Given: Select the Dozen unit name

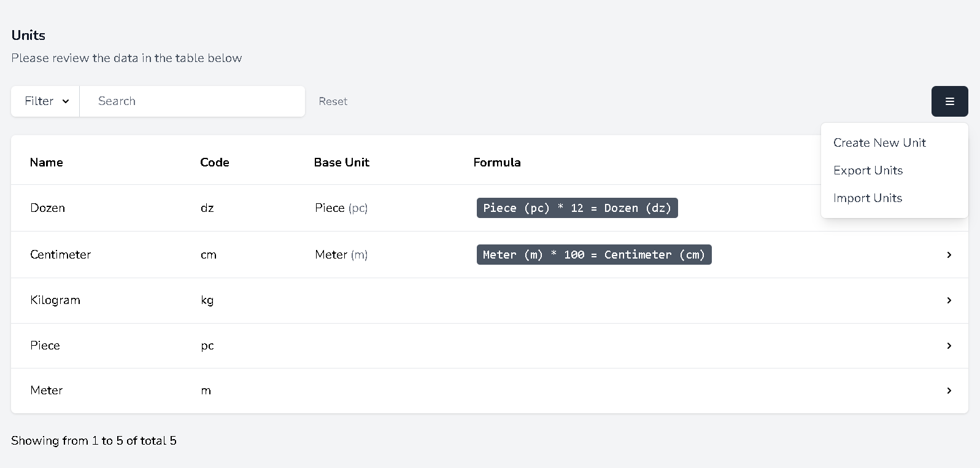Looking at the screenshot, I should click(x=47, y=208).
